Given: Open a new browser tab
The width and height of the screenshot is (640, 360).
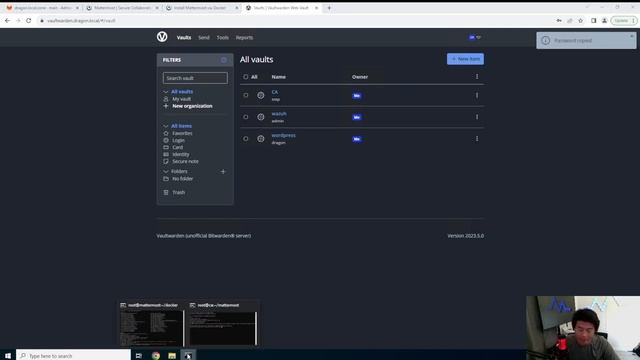Looking at the screenshot, I should pyautogui.click(x=329, y=8).
